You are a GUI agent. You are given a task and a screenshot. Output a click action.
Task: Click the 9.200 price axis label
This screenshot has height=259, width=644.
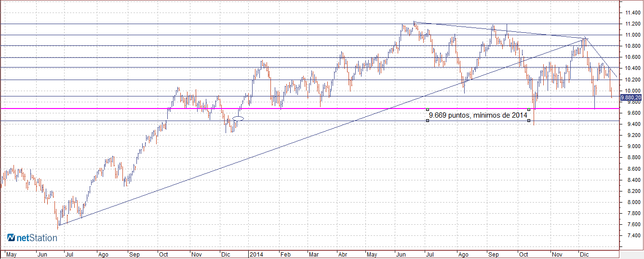pos(634,135)
